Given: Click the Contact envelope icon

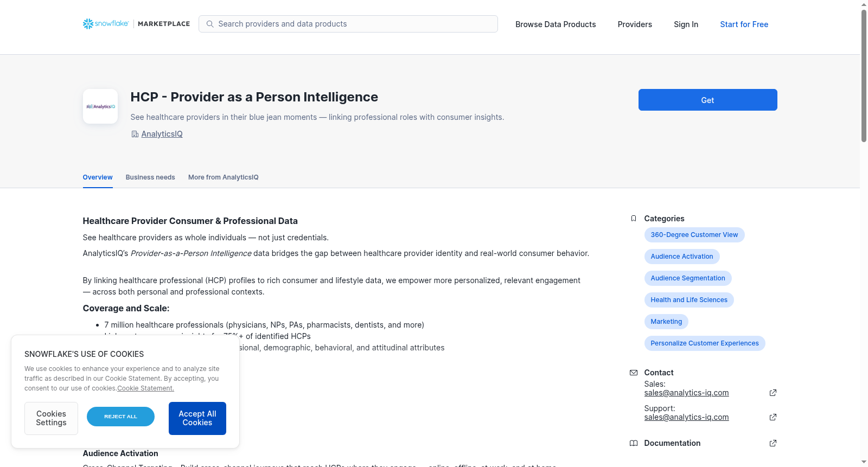Looking at the screenshot, I should pyautogui.click(x=634, y=373).
